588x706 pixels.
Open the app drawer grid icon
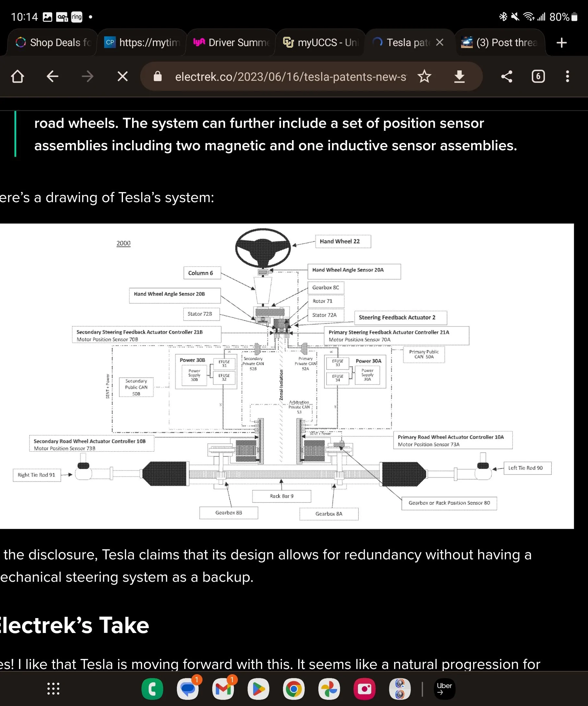pos(53,689)
